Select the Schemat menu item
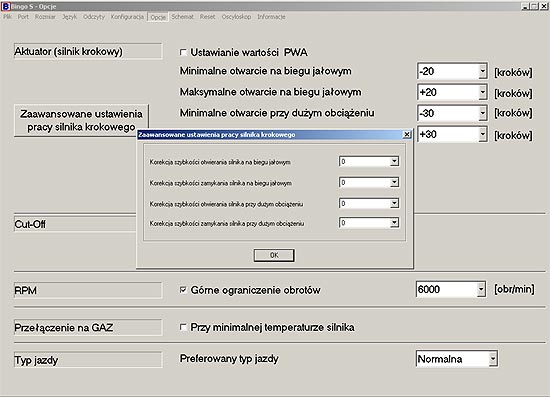This screenshot has height=397, width=550. [182, 17]
